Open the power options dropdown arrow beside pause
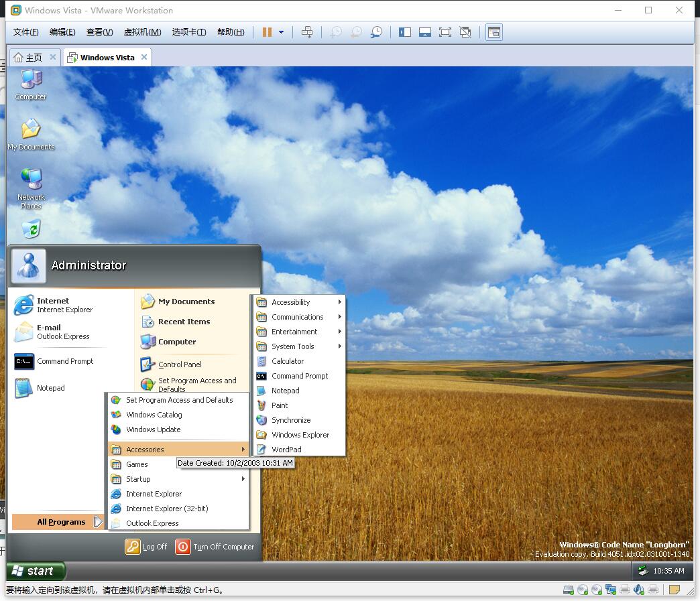Image resolution: width=700 pixels, height=601 pixels. pos(281,32)
